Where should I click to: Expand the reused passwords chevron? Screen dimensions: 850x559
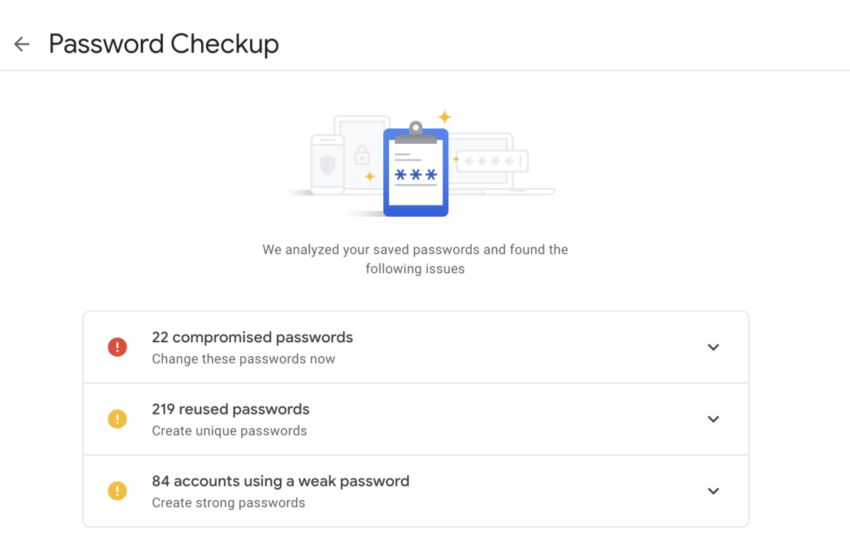pos(713,419)
